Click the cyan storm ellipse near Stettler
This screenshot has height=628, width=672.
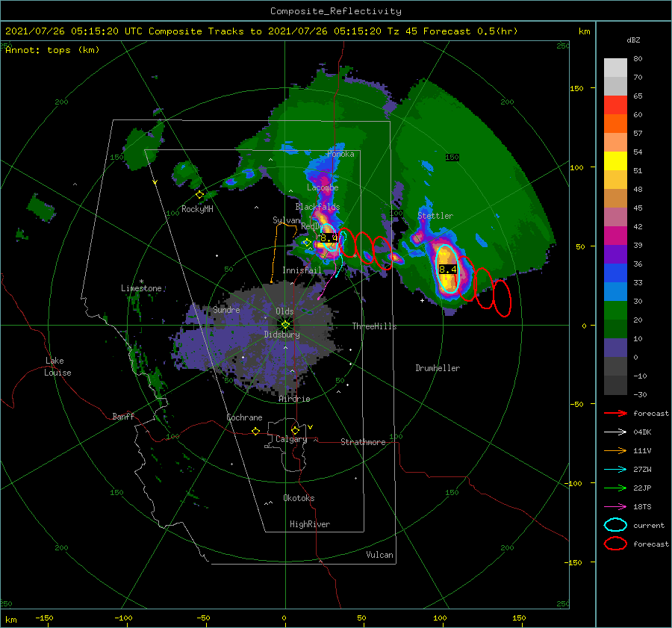click(x=447, y=269)
